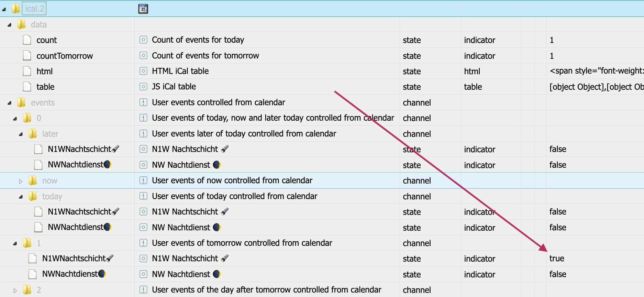This screenshot has height=297, width=644.
Task: Click the file icon next to table
Action: (x=27, y=87)
